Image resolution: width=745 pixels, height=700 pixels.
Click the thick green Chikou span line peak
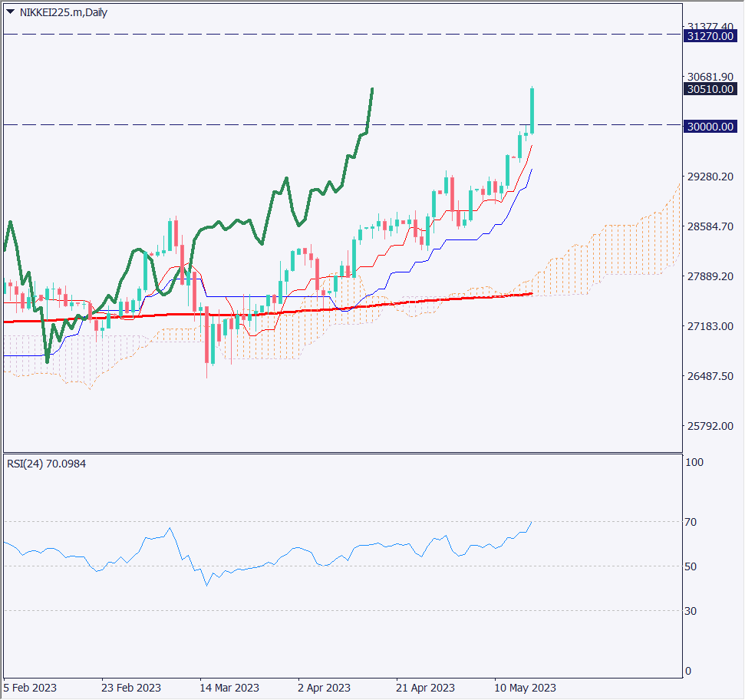(x=372, y=90)
